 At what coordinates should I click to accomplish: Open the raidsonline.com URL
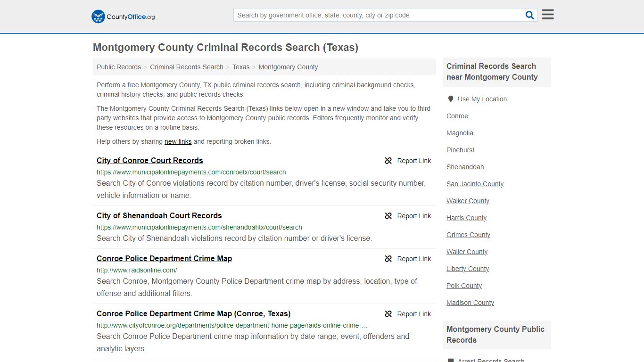137,270
